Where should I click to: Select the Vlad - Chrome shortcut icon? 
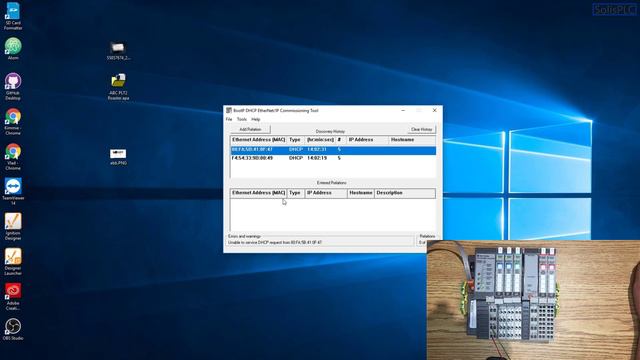coord(13,157)
